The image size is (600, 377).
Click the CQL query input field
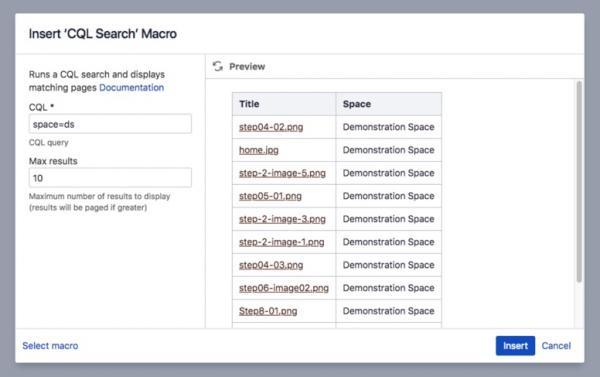pyautogui.click(x=110, y=124)
